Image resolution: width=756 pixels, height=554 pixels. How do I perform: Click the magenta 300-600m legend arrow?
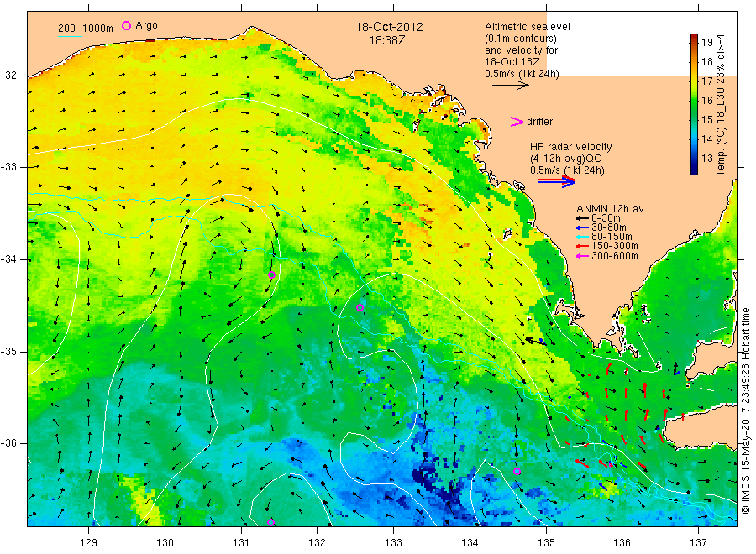pyautogui.click(x=582, y=256)
